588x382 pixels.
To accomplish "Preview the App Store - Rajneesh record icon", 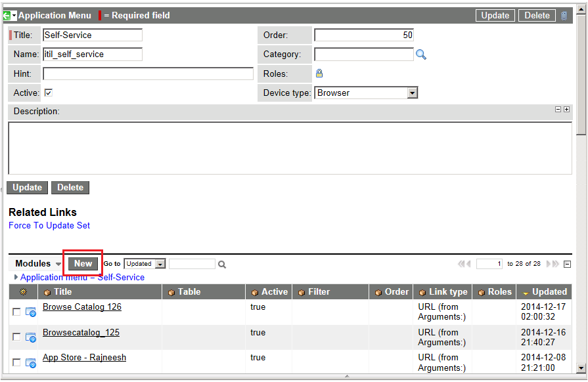I will 31,362.
